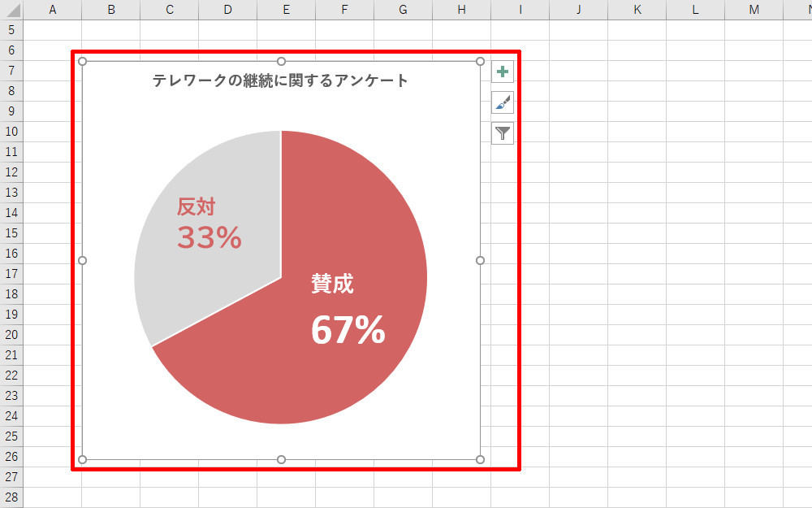The image size is (812, 508).
Task: Click cell A5 in the worksheet
Action: click(52, 30)
